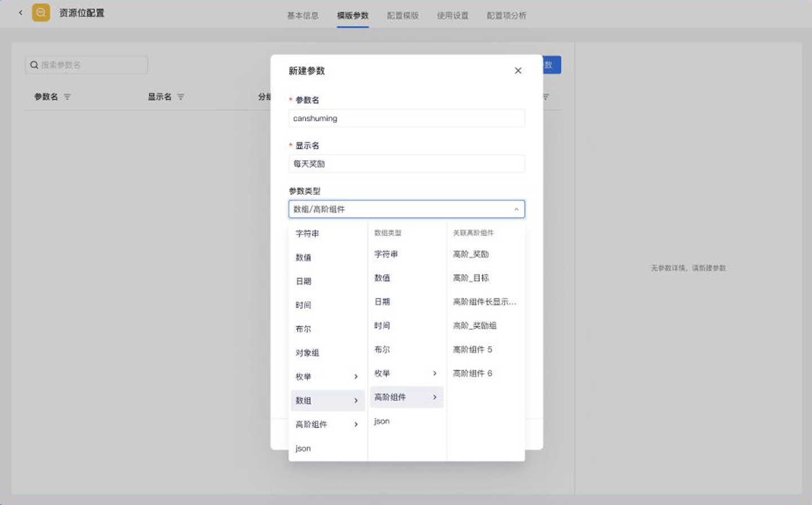Open the 配置模版 tab

403,15
